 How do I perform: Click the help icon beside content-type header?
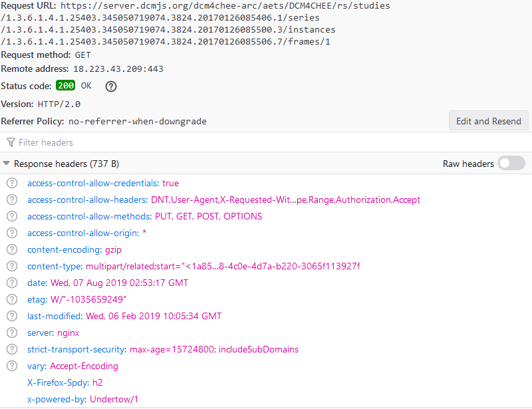coord(11,266)
